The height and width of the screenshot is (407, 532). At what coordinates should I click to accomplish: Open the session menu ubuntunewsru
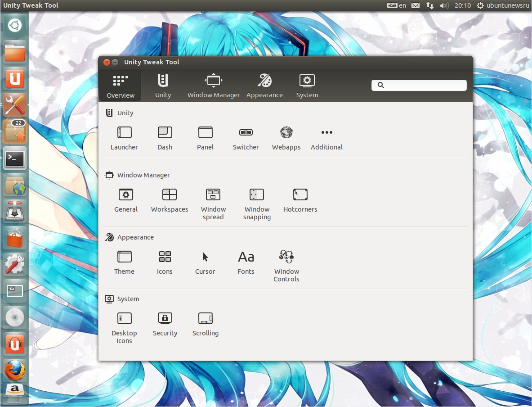coord(503,5)
